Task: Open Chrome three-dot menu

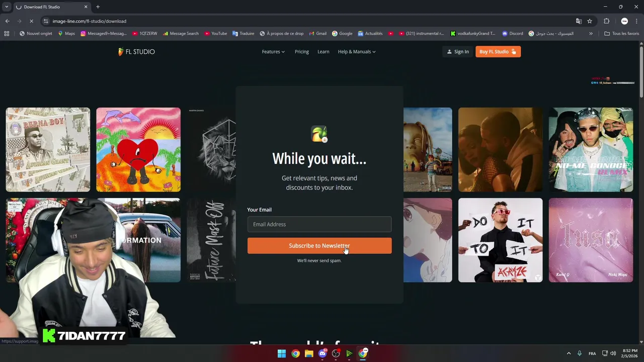Action: [x=636, y=21]
